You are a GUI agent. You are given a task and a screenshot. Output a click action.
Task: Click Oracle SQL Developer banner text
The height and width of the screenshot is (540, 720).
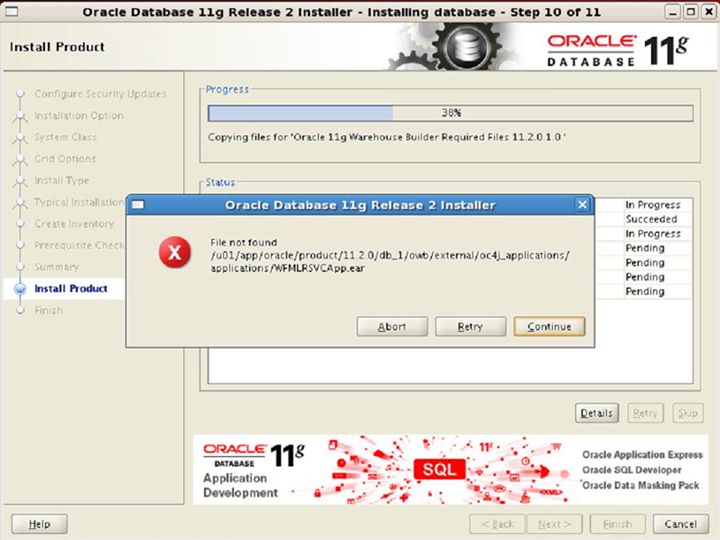[x=632, y=470]
